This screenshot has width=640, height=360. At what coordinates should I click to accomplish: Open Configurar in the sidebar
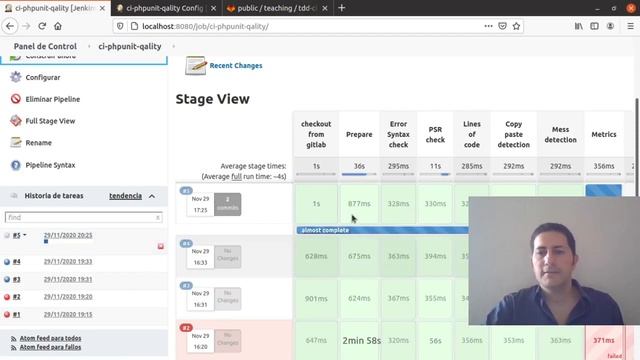pyautogui.click(x=43, y=77)
